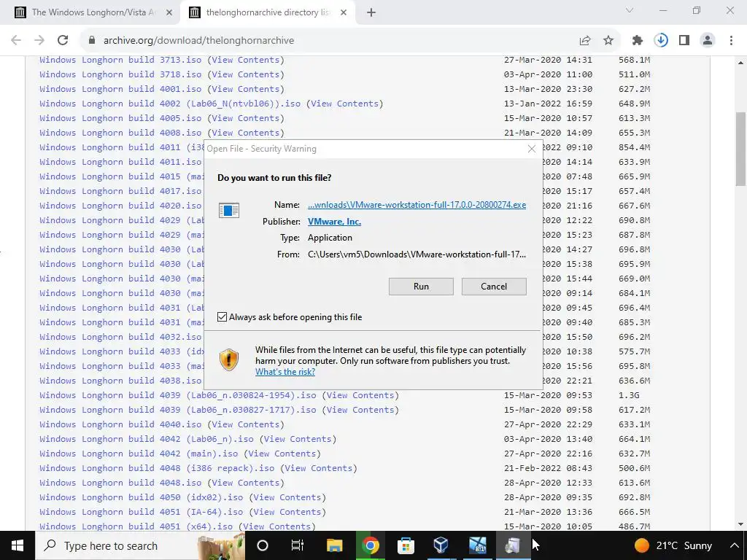747x560 pixels.
Task: Click the browser Forward arrow
Action: (x=39, y=41)
